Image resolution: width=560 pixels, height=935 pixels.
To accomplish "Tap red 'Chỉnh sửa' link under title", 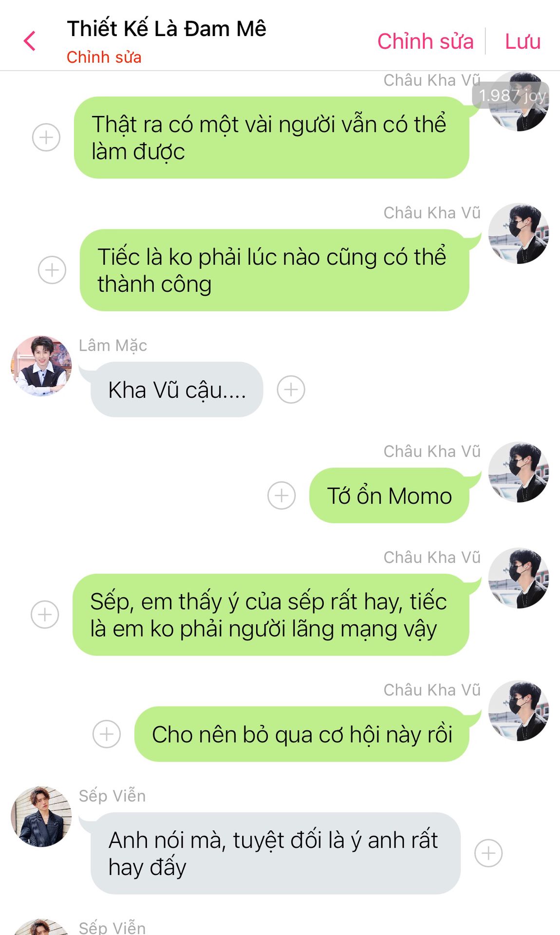I will (104, 57).
